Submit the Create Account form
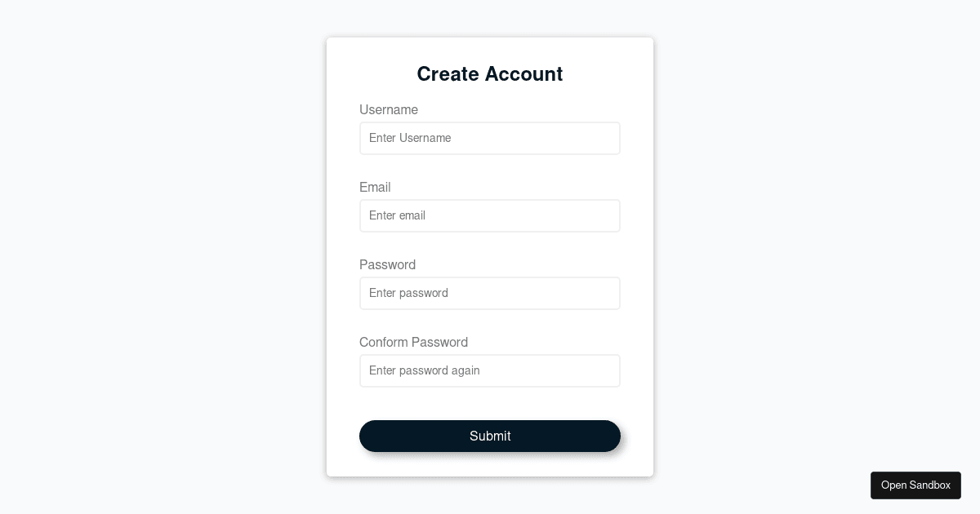The image size is (980, 514). coord(490,436)
